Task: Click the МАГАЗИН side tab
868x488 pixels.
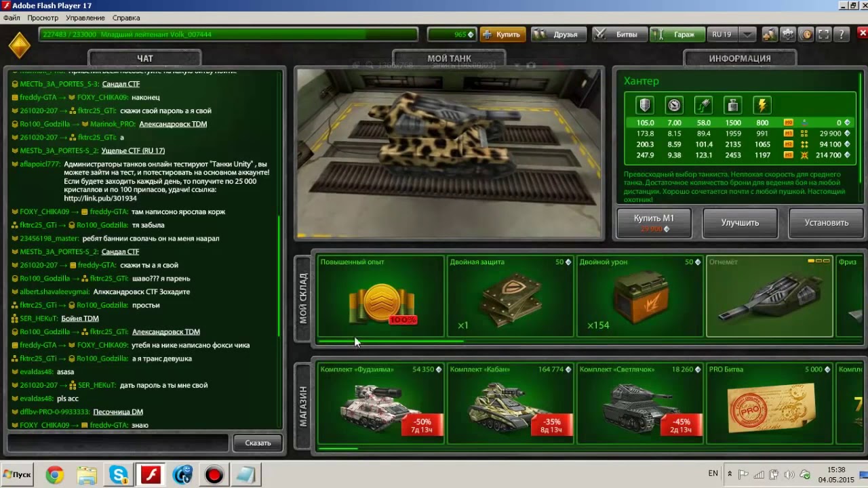Action: click(x=303, y=406)
